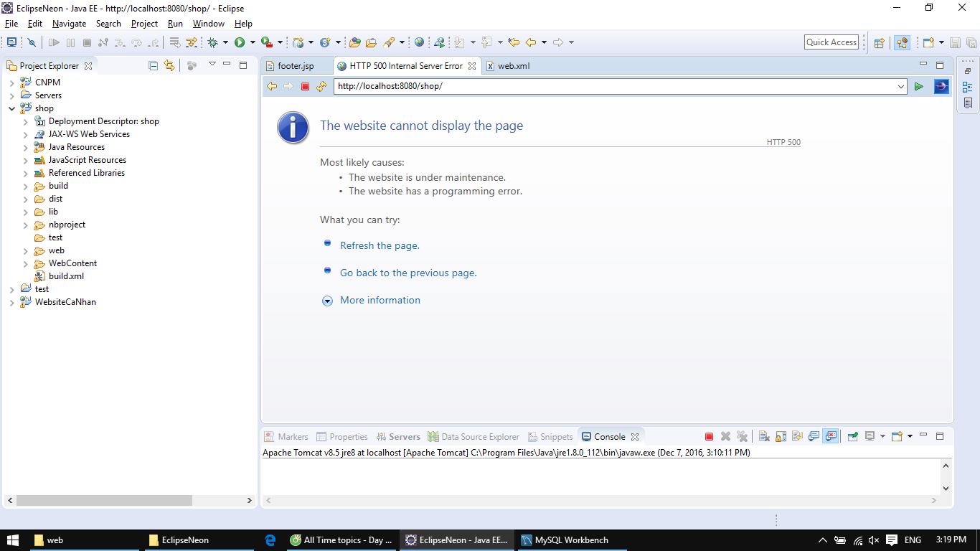Click the Debug bug icon in toolbar

coord(212,42)
